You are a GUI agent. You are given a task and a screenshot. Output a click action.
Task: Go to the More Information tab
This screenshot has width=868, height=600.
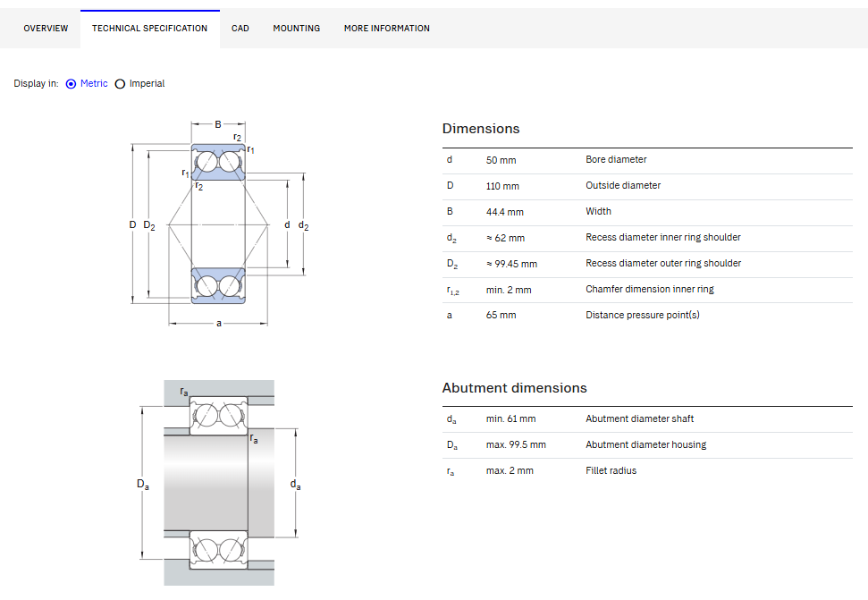(x=386, y=29)
